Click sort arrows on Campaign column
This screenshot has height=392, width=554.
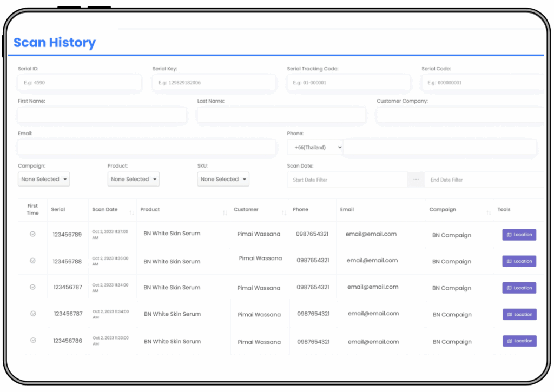click(x=489, y=213)
